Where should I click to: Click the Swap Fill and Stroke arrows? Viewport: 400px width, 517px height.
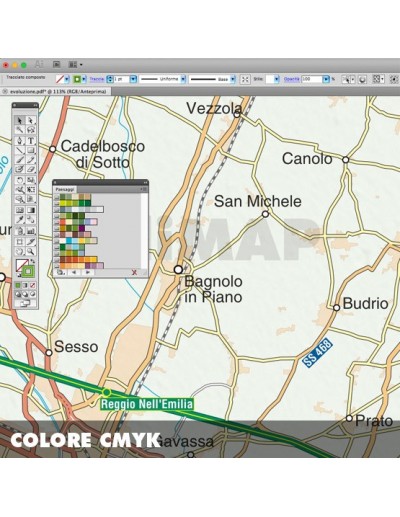click(33, 261)
